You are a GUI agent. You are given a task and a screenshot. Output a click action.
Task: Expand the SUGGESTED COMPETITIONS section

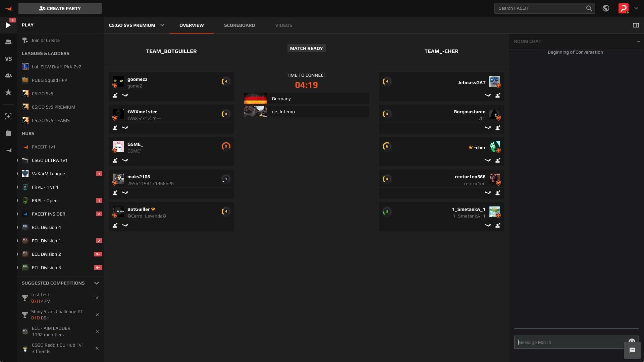point(96,283)
